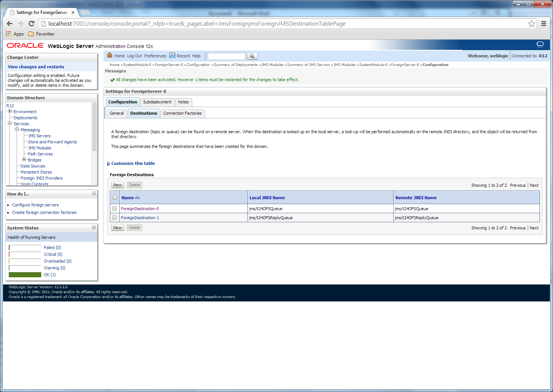Click the browser back arrow
The image size is (553, 392).
[x=10, y=24]
